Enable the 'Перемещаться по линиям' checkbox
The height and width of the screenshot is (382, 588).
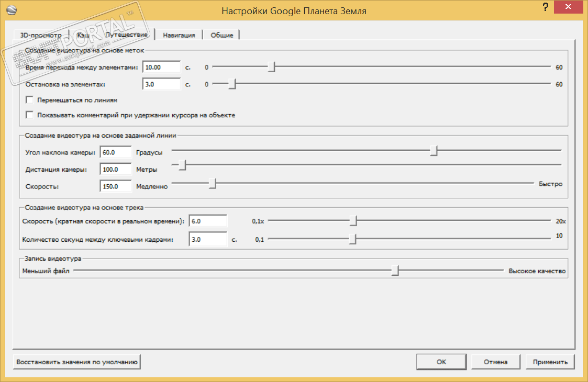30,100
